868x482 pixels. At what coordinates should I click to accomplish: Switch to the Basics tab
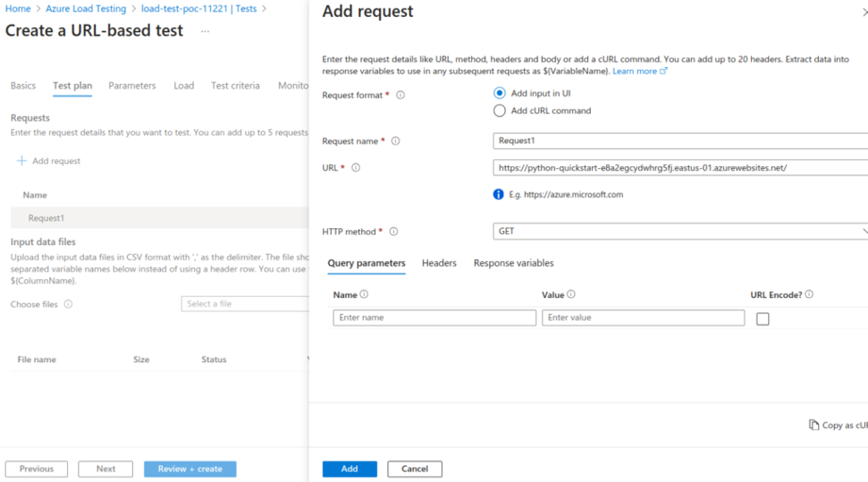(24, 85)
